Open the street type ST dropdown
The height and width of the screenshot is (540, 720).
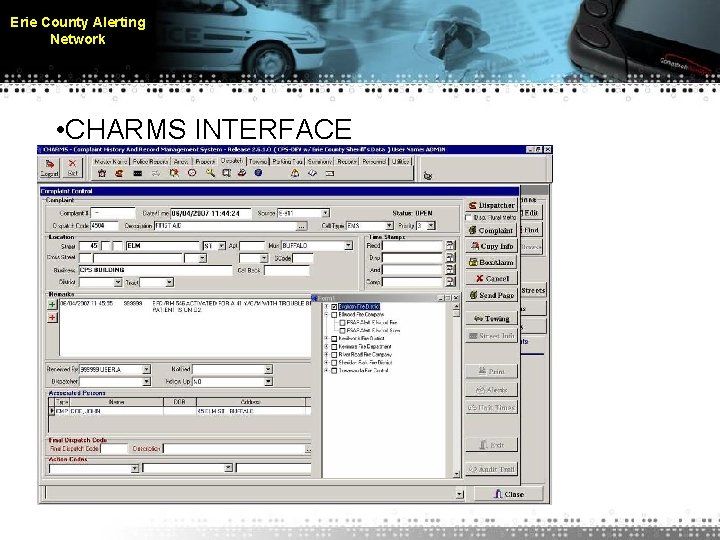coord(221,246)
